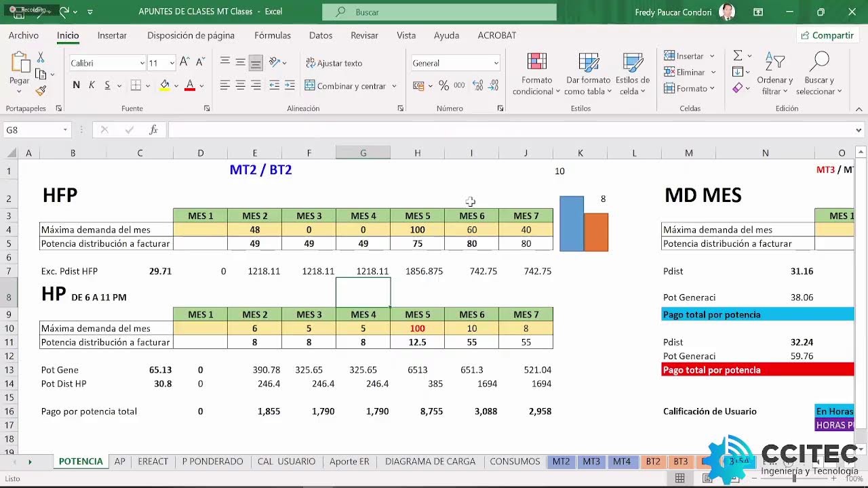Open the ACROBAT ribbon tab
This screenshot has width=868, height=488.
coord(497,35)
